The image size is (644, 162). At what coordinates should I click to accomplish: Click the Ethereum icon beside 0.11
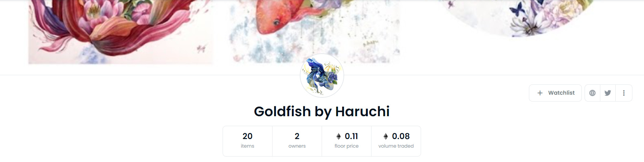pos(338,136)
